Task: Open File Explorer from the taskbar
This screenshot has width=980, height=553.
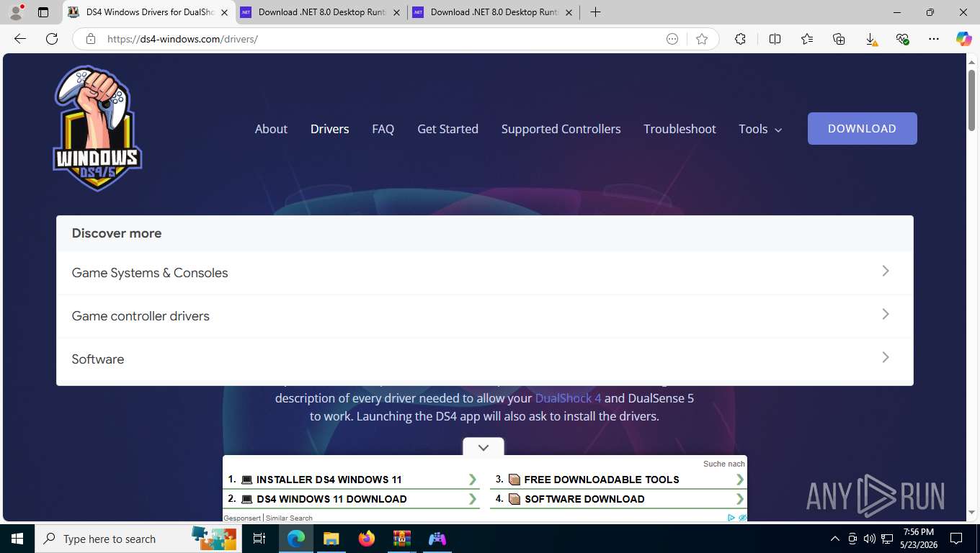Action: point(331,539)
